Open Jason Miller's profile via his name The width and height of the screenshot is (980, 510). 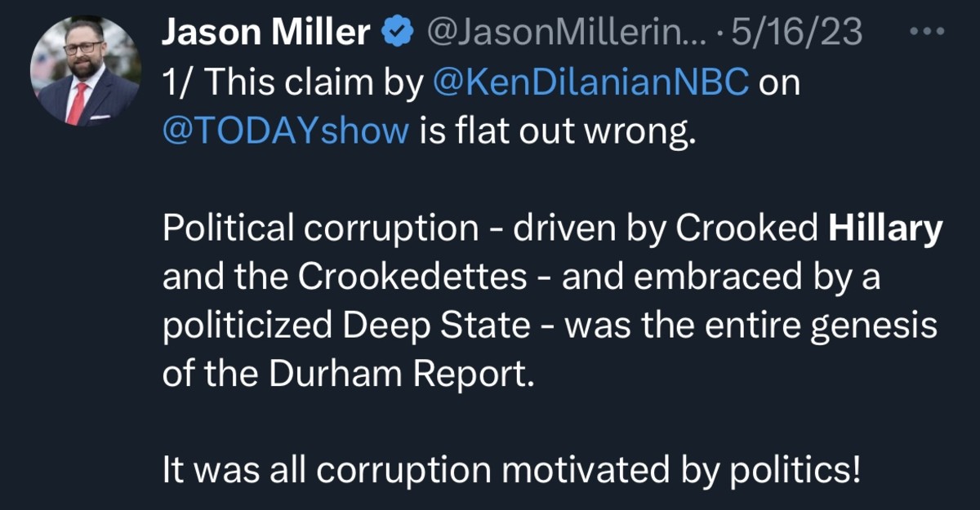265,33
